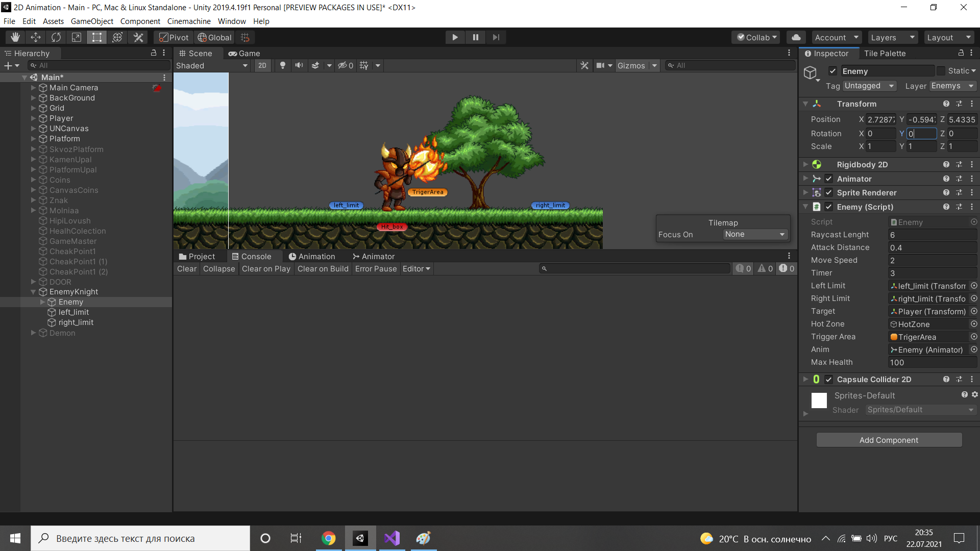Screen dimensions: 980x551
Task: Toggle Static checkbox
Action: coord(941,71)
